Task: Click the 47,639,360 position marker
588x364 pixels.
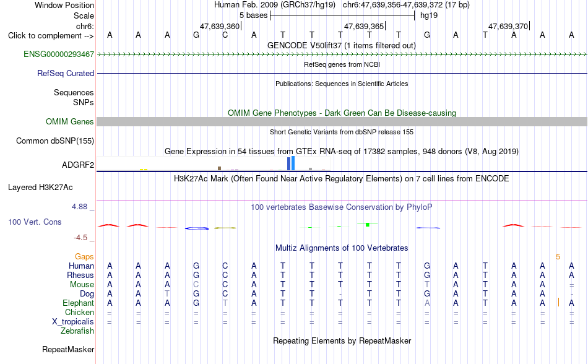Action: click(220, 26)
